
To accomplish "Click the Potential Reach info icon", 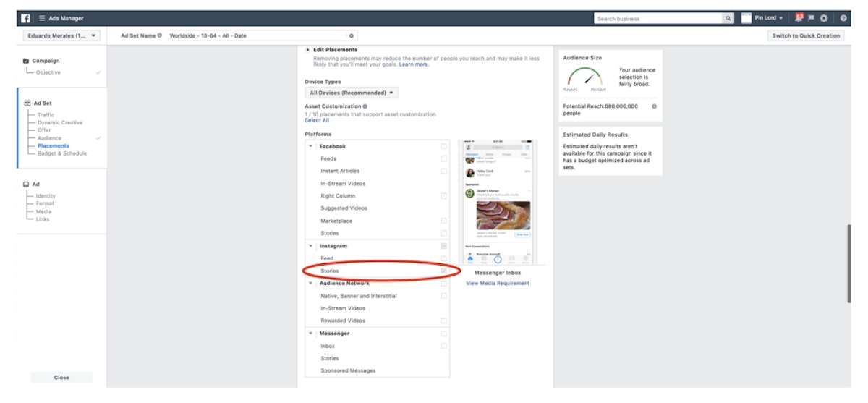I will [x=654, y=106].
